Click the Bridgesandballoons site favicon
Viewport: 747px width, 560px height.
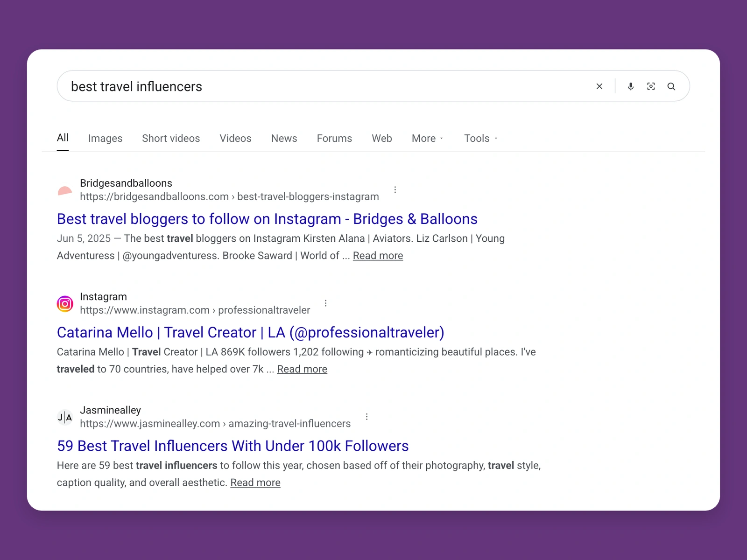[65, 190]
